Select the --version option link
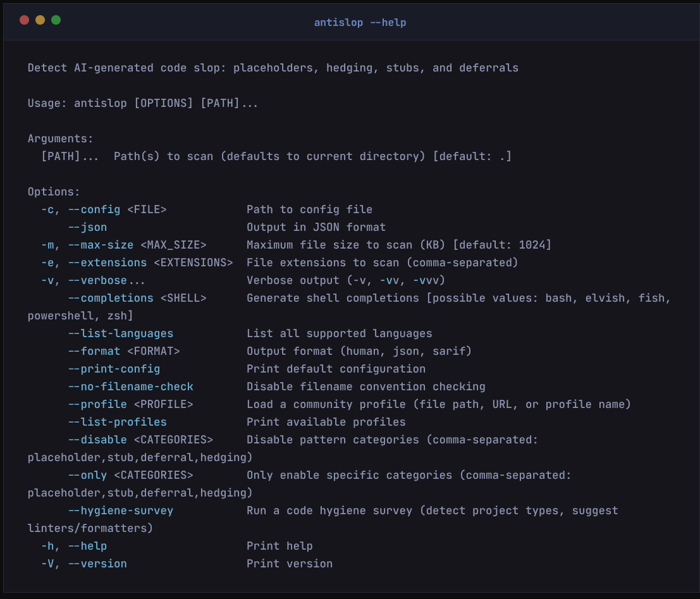The width and height of the screenshot is (700, 599). pos(97,563)
